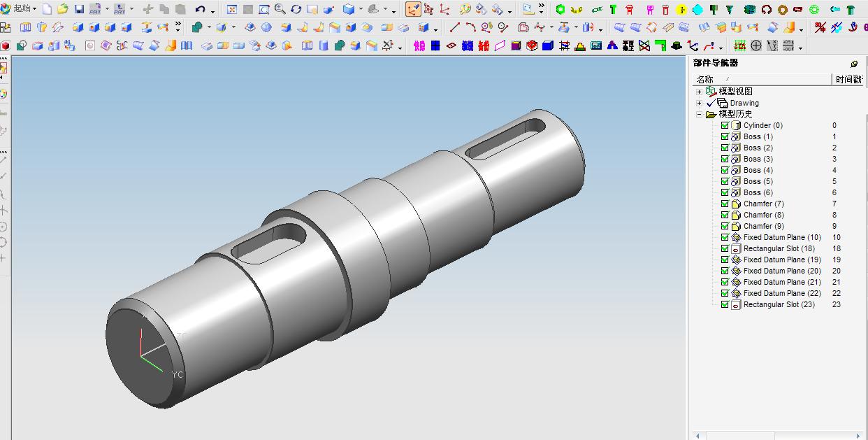Viewport: 868px width, 440px height.
Task: Select Fixed Datum Plane (19) row
Action: [782, 260]
